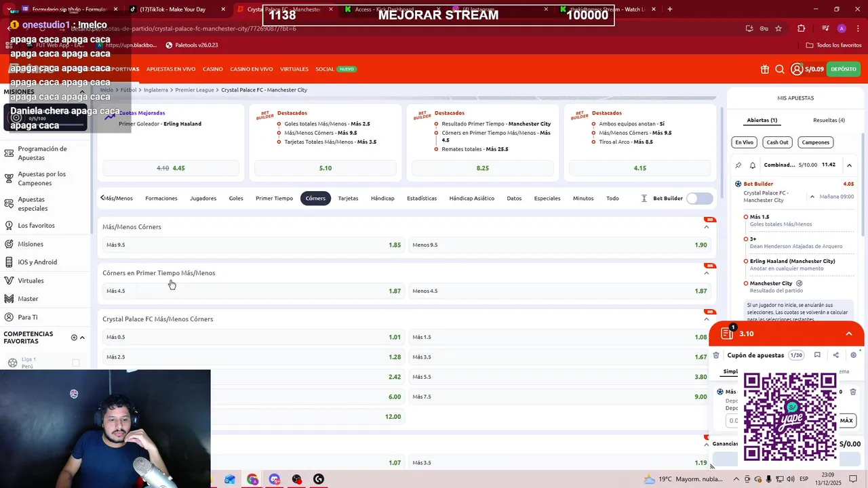
Task: Filter bets by Campeones
Action: [815, 142]
